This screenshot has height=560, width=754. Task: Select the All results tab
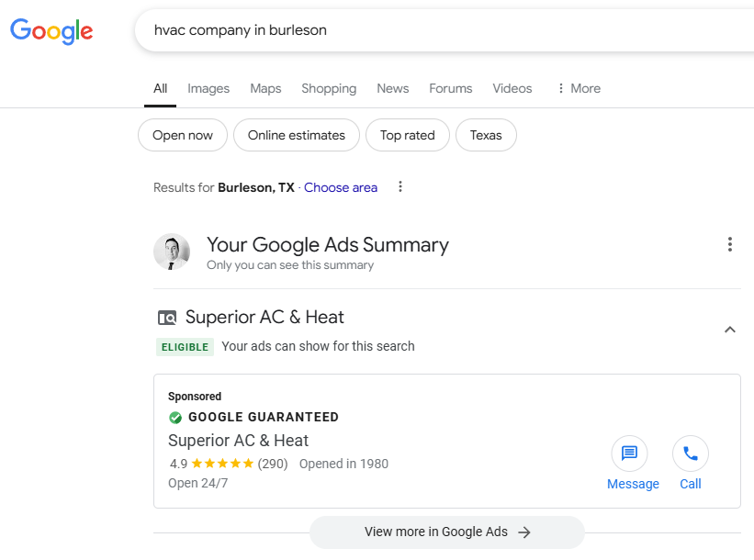(x=160, y=88)
